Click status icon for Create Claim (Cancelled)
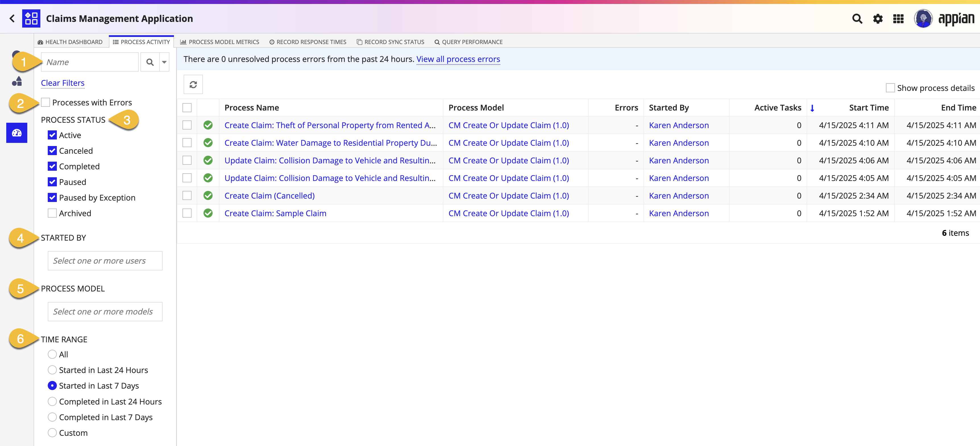The image size is (980, 446). click(x=208, y=195)
